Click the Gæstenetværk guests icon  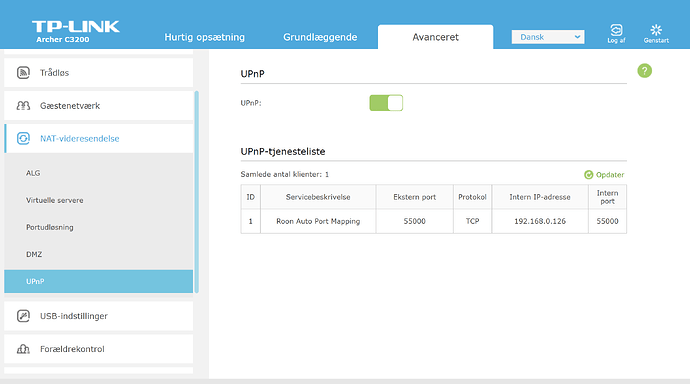pos(23,106)
